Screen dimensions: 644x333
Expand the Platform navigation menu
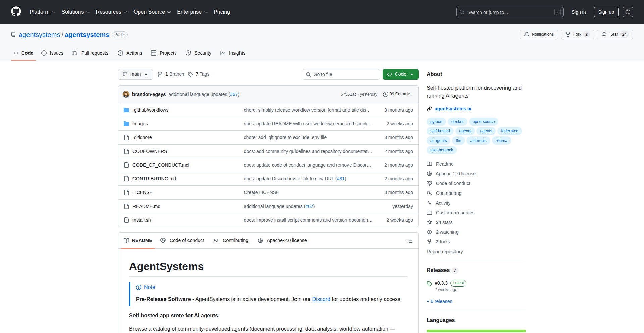click(42, 12)
